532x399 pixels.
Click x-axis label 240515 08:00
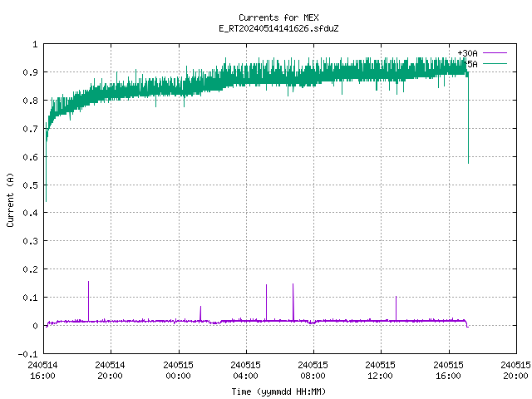tap(313, 371)
